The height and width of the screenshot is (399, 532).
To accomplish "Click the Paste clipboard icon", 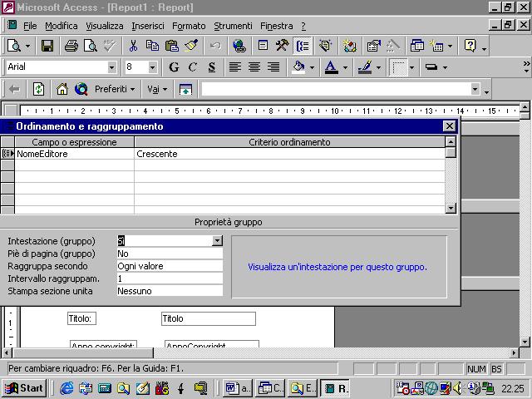I will 172,46.
